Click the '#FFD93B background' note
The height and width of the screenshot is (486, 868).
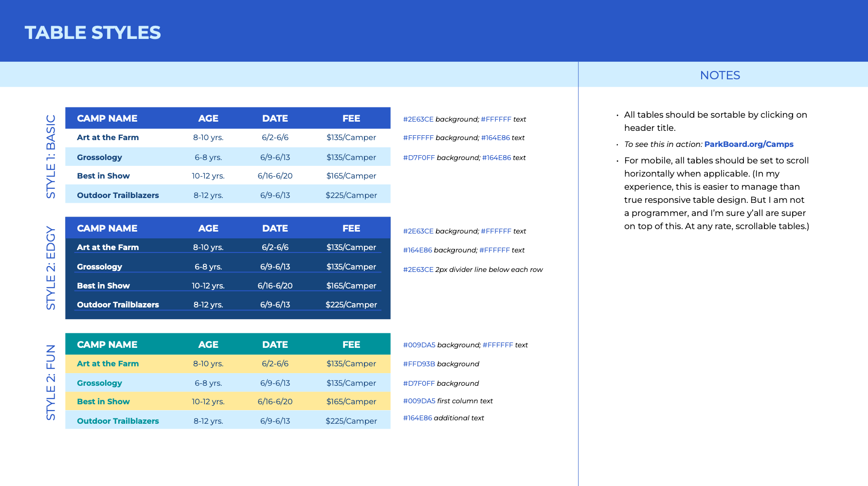point(441,364)
